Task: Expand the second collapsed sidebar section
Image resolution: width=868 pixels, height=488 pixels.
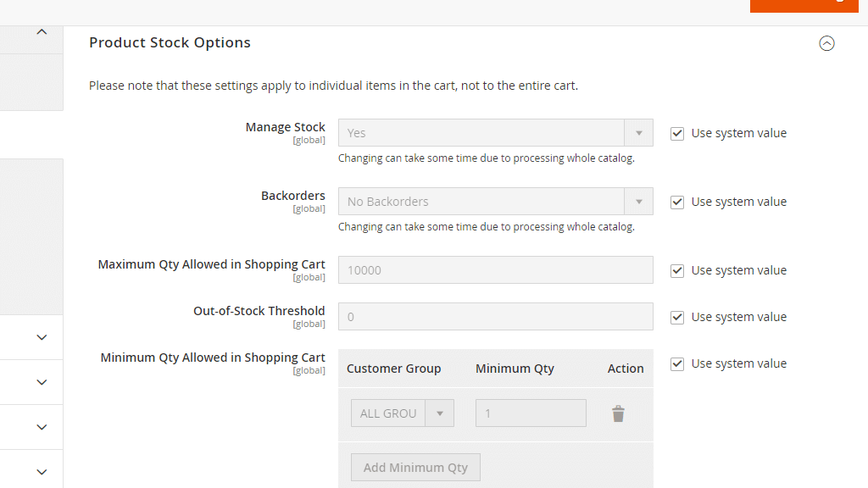Action: [42, 382]
